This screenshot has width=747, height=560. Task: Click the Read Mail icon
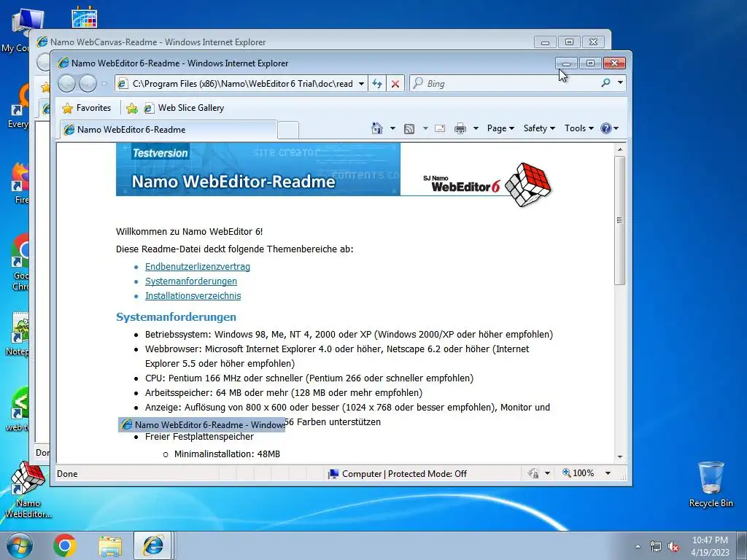[440, 128]
